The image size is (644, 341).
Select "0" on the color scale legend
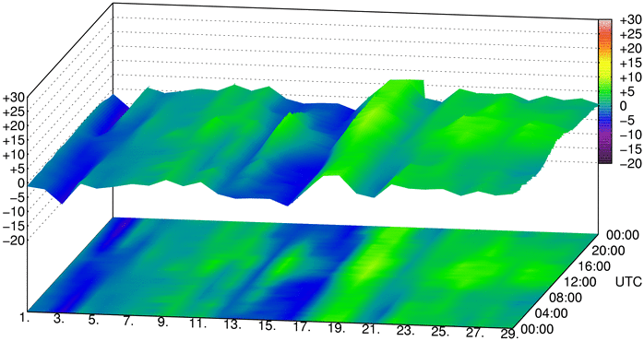[x=623, y=106]
